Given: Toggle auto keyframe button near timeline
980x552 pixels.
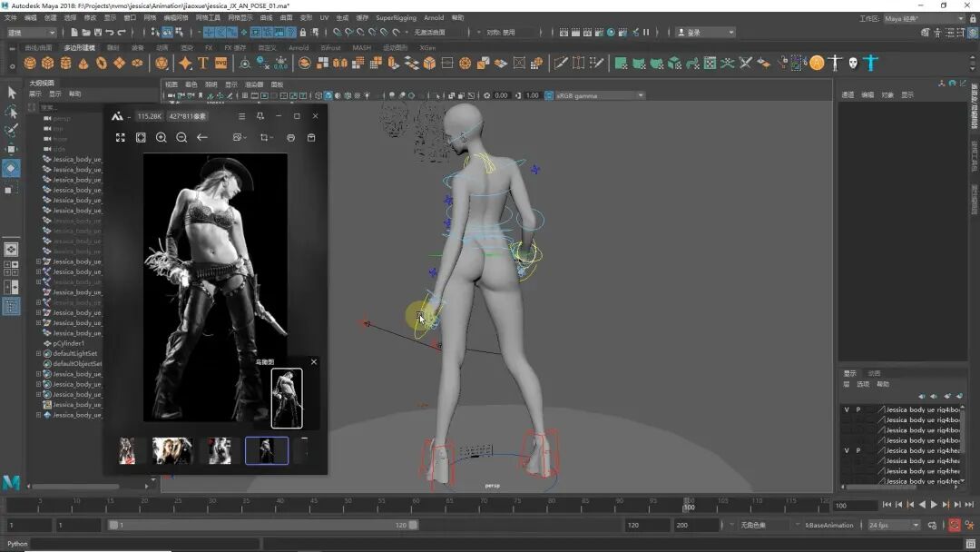Looking at the screenshot, I should click(955, 525).
